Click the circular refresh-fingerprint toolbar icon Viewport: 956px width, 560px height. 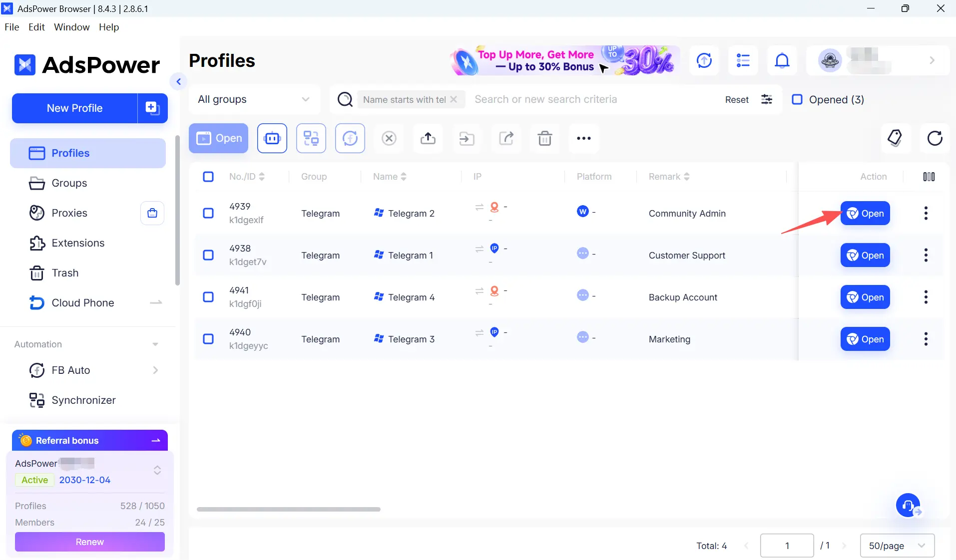(x=350, y=138)
